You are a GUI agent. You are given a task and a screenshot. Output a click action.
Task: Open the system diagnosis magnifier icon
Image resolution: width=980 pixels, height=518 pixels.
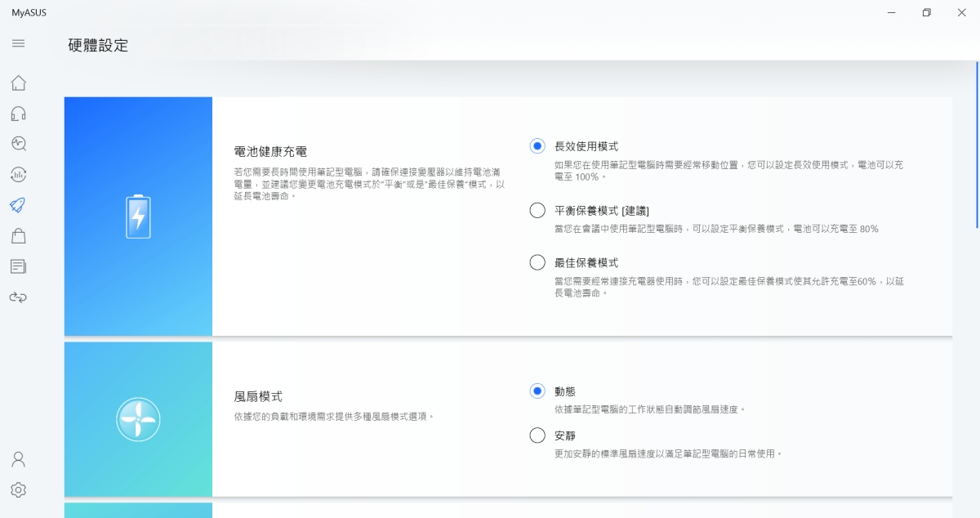click(x=18, y=144)
